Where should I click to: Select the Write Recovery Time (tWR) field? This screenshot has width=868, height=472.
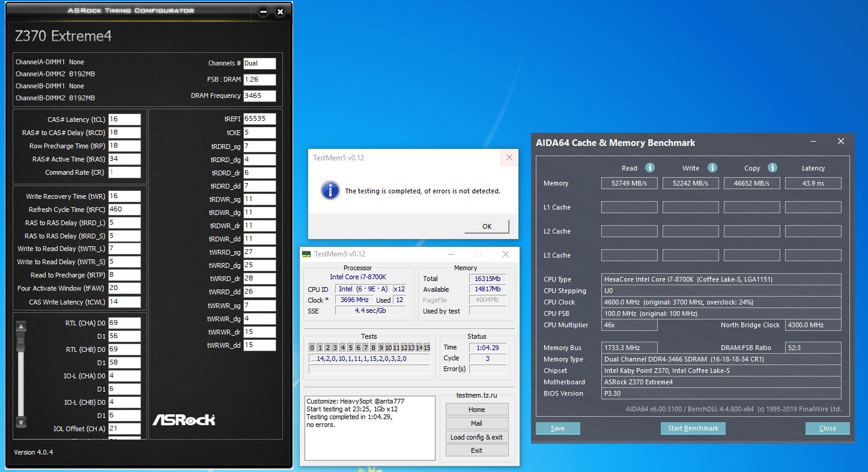coord(124,196)
